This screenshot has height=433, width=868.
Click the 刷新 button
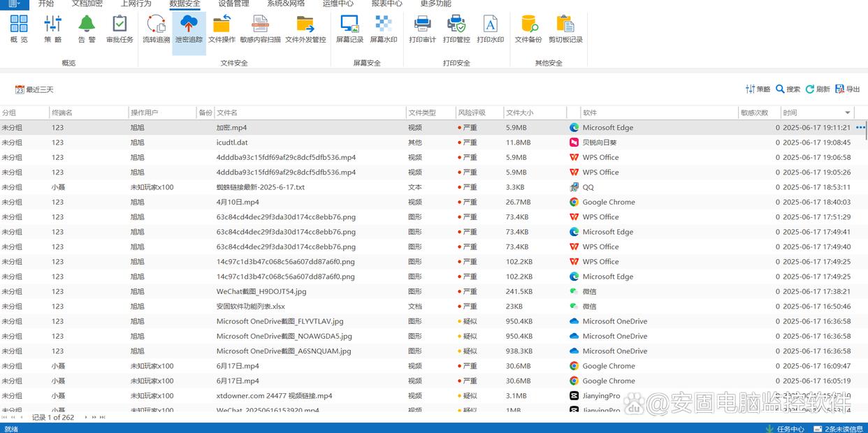818,89
